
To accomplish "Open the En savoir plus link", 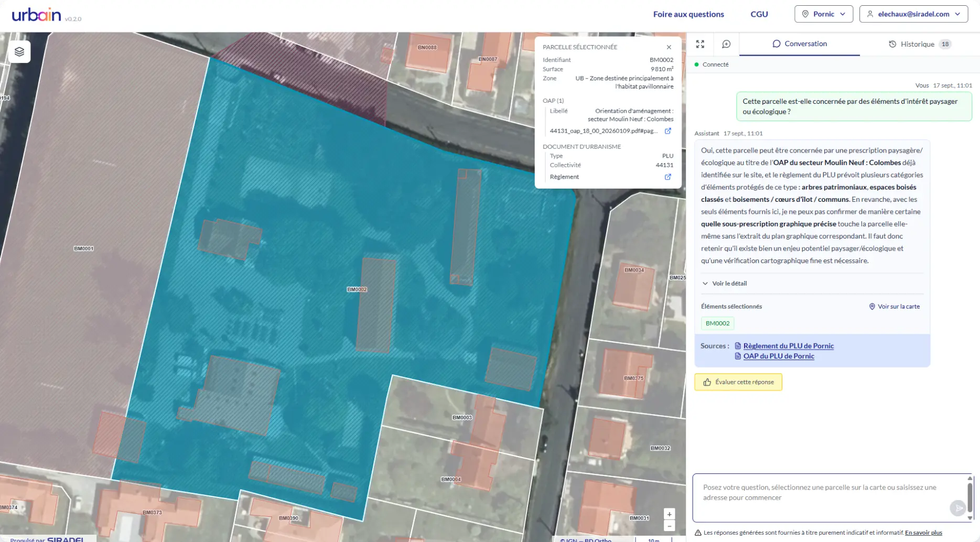I will tap(923, 533).
